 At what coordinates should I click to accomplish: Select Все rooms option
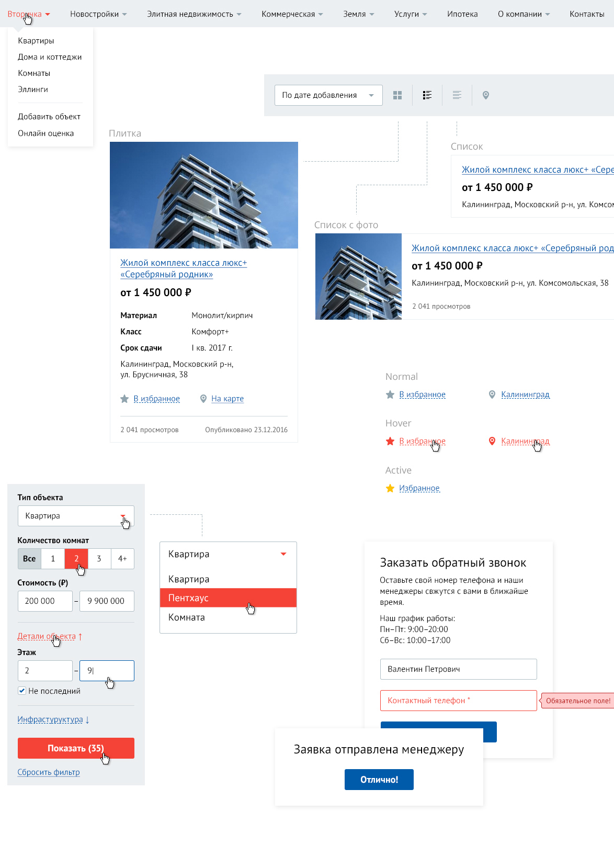pyautogui.click(x=29, y=559)
